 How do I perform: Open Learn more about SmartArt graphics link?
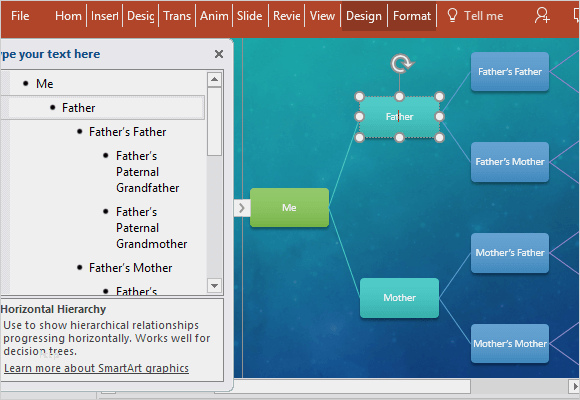point(96,368)
